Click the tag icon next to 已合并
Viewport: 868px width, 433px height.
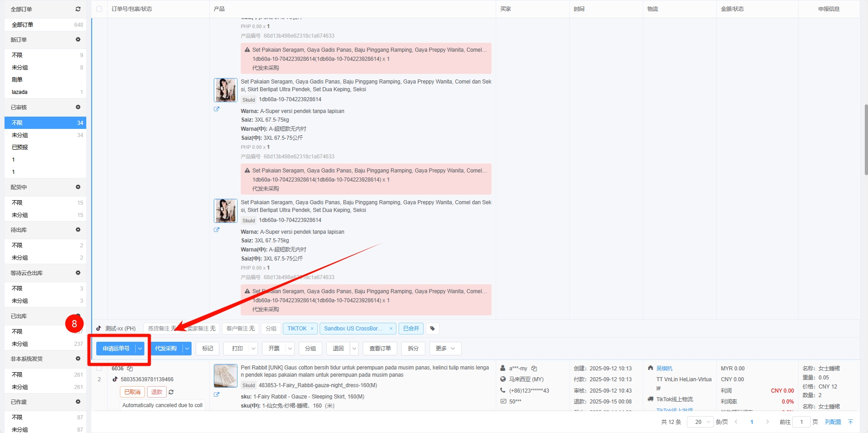pyautogui.click(x=432, y=329)
